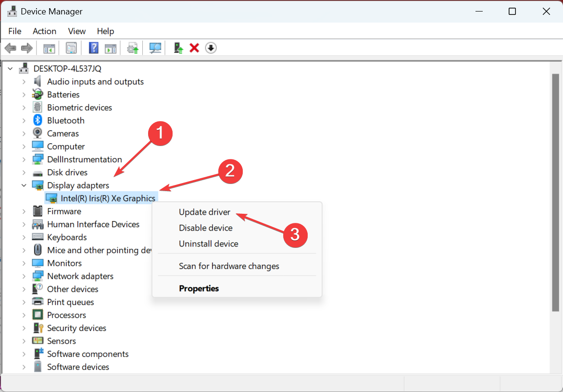Viewport: 563px width, 392px height.
Task: Click the Biometric devices fingerprint icon
Action: [x=38, y=107]
